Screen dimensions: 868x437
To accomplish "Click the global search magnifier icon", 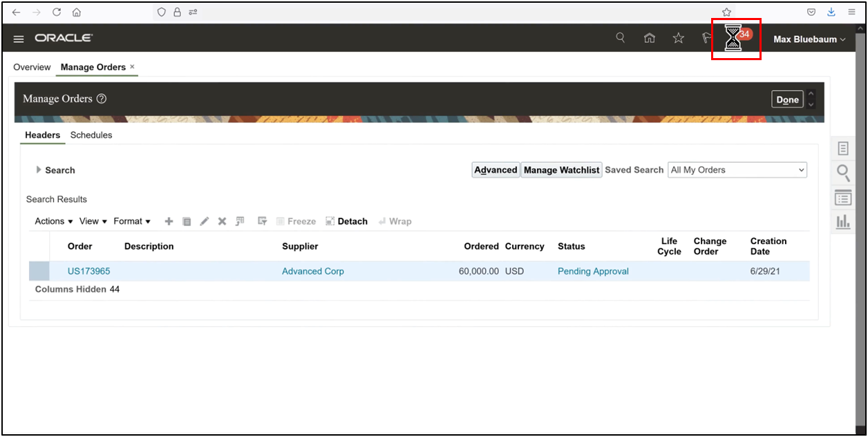I will [620, 38].
